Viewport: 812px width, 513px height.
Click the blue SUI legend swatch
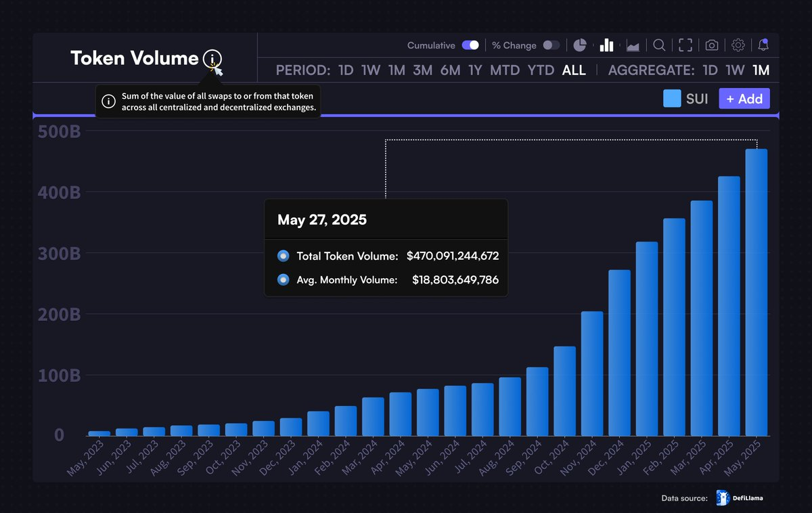(671, 98)
